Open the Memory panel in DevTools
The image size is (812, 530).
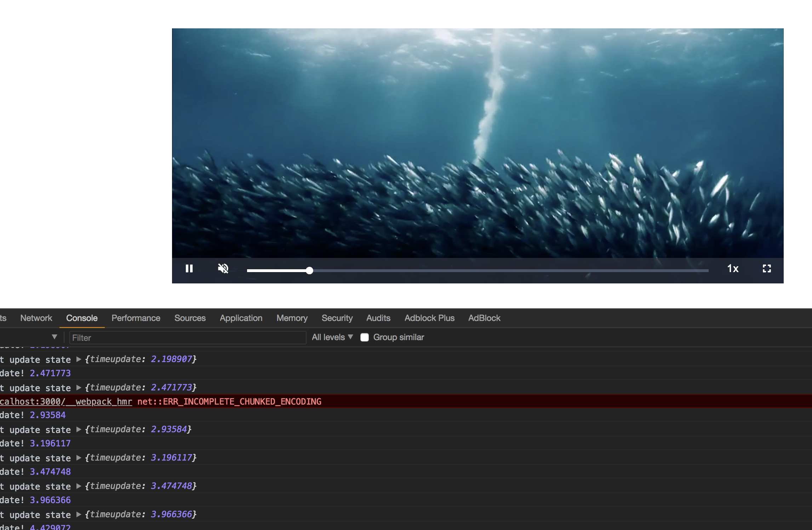click(292, 318)
